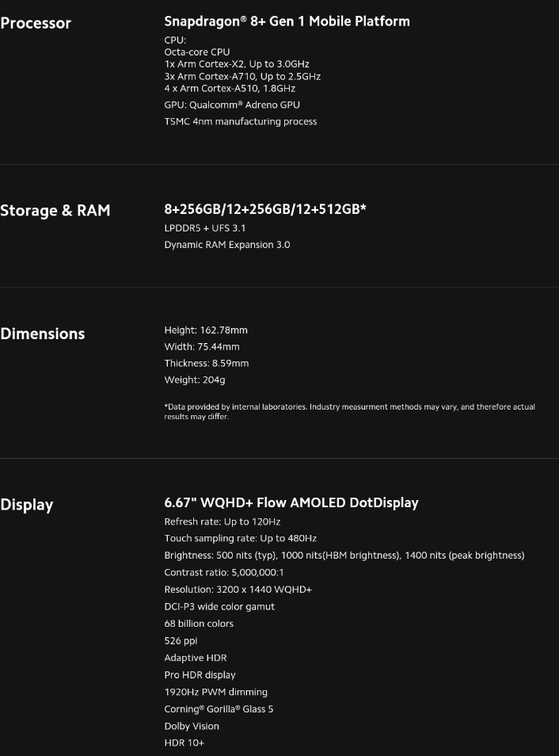Screen dimensions: 559x756
Task: Select the Dolby Vision text line
Action: click(x=192, y=726)
